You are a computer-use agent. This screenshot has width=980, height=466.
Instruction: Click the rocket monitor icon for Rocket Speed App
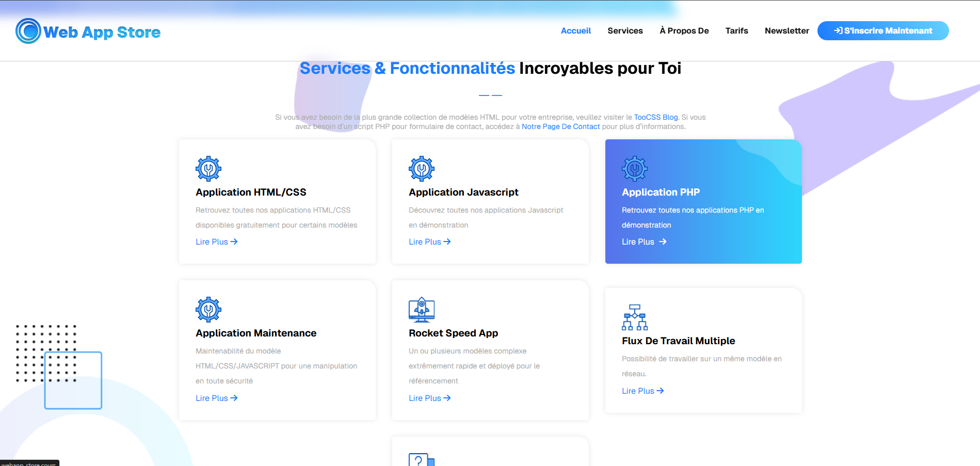point(422,310)
